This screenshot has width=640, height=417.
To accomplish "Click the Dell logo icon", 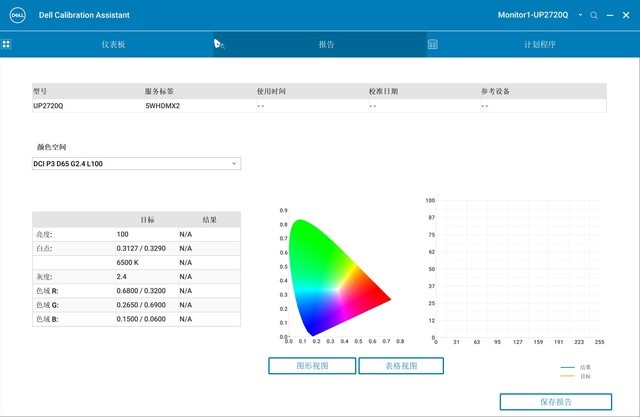I will point(17,15).
